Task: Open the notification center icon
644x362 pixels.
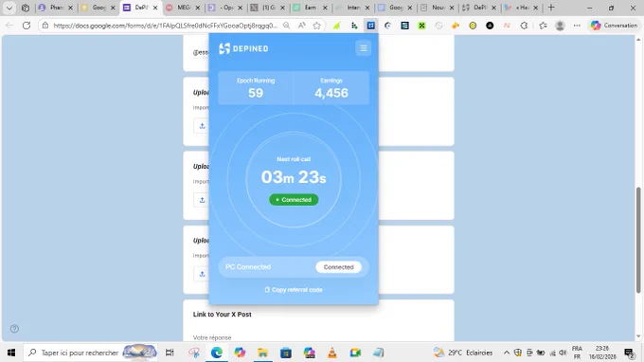Action: 629,353
